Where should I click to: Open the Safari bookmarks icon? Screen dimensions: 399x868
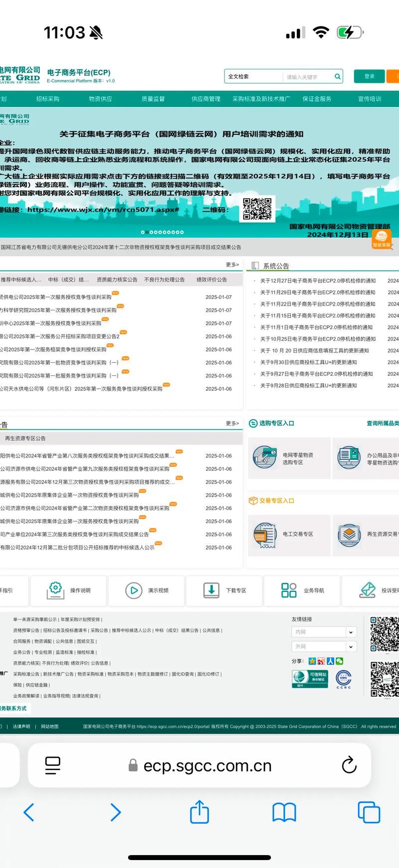(284, 812)
